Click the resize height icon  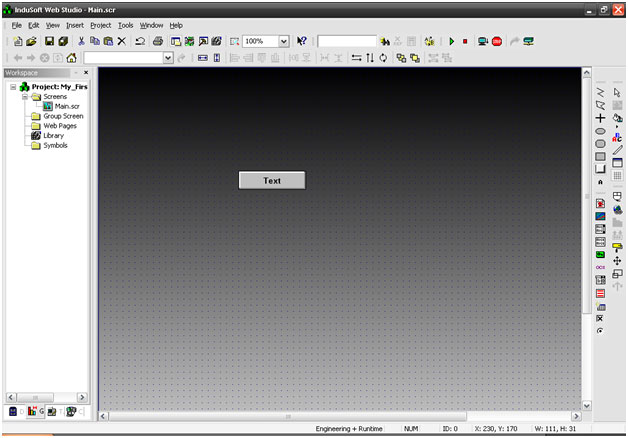(x=217, y=58)
